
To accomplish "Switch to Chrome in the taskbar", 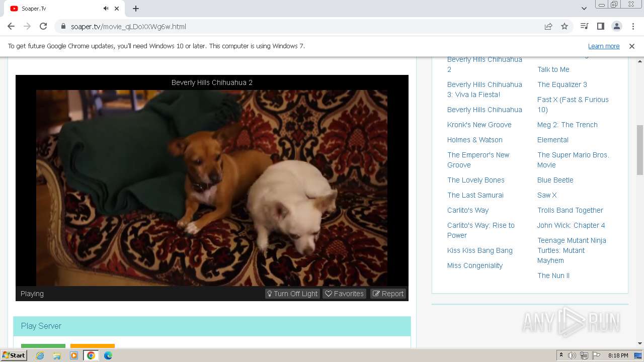I will pos(91,355).
